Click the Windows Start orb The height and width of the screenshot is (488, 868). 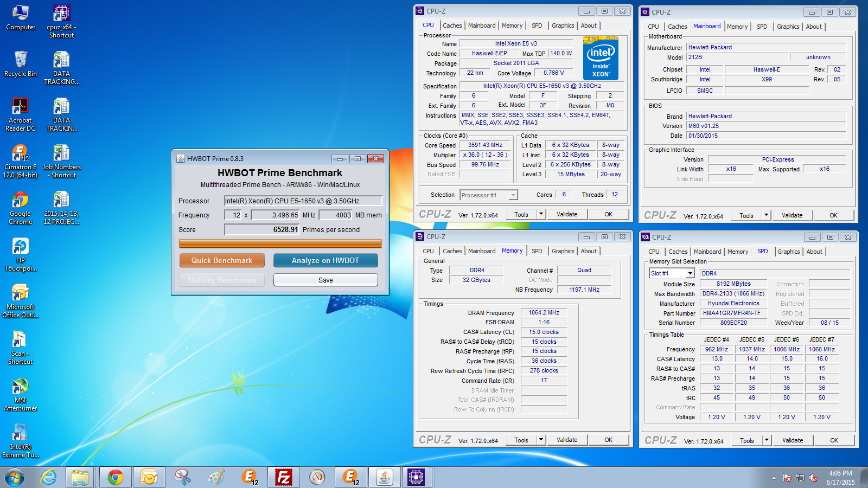[x=15, y=477]
